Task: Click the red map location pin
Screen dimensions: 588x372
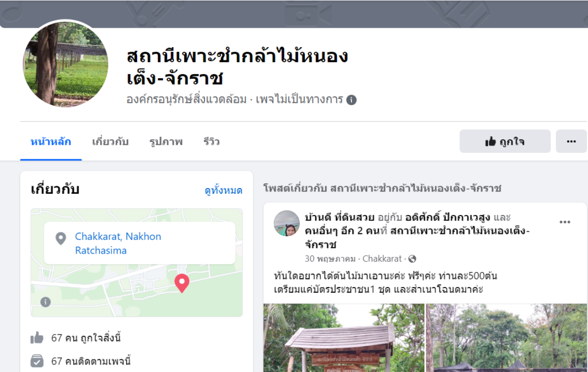Action: pyautogui.click(x=182, y=283)
